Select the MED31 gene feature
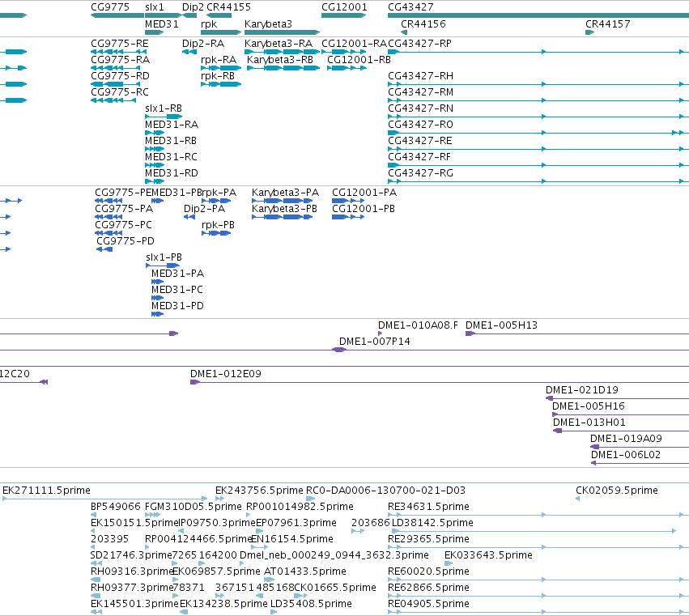 154,32
